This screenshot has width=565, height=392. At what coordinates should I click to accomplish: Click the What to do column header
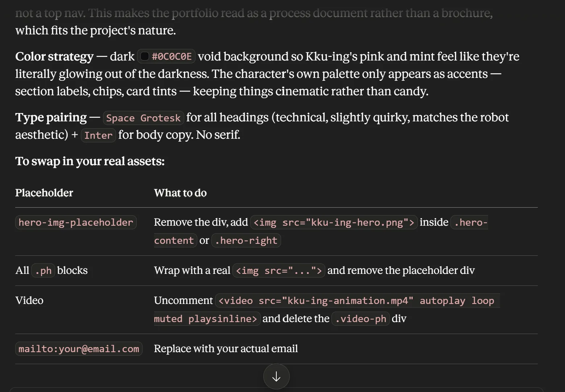pyautogui.click(x=180, y=193)
